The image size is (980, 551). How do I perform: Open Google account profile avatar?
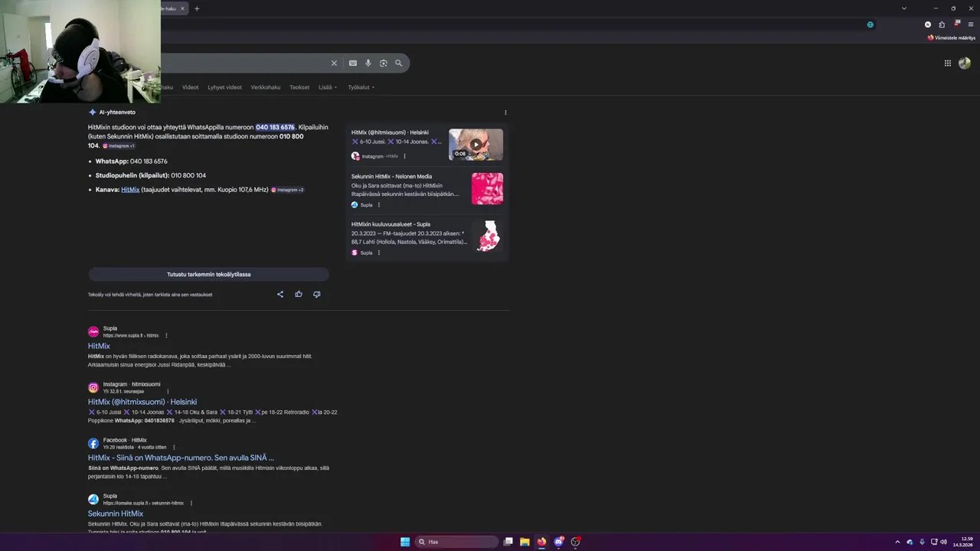tap(965, 64)
